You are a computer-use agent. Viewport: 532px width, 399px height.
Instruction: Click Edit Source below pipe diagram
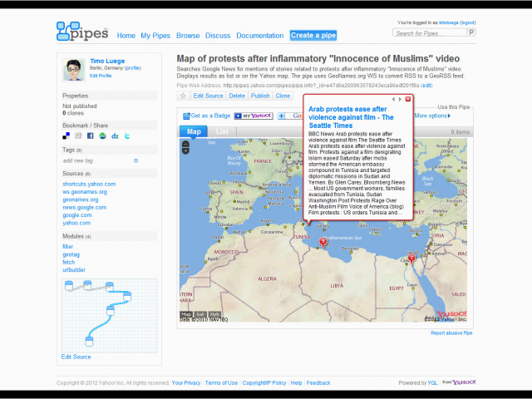[x=76, y=357]
